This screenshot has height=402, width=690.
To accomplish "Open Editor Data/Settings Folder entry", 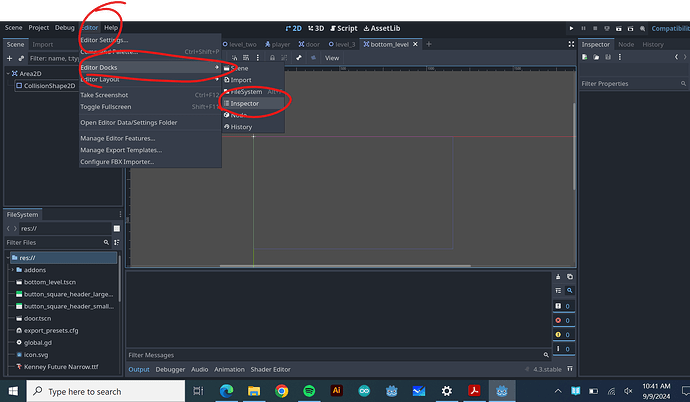I will point(150,123).
